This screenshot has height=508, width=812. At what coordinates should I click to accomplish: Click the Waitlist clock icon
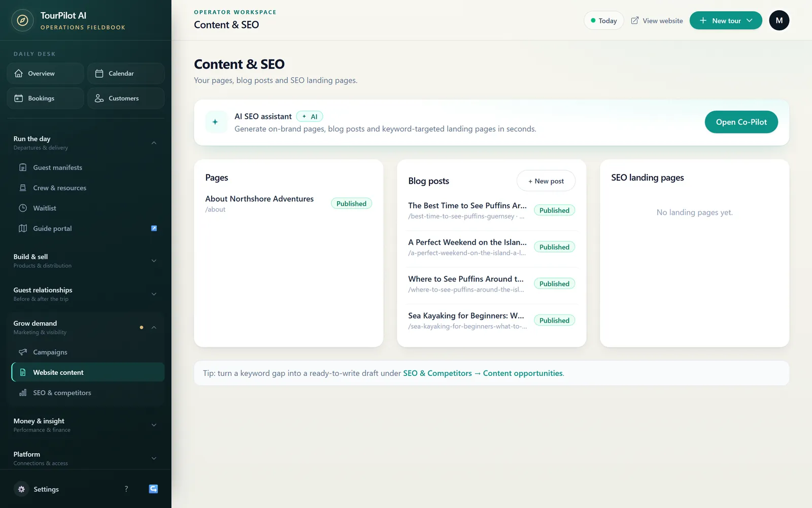pyautogui.click(x=23, y=208)
